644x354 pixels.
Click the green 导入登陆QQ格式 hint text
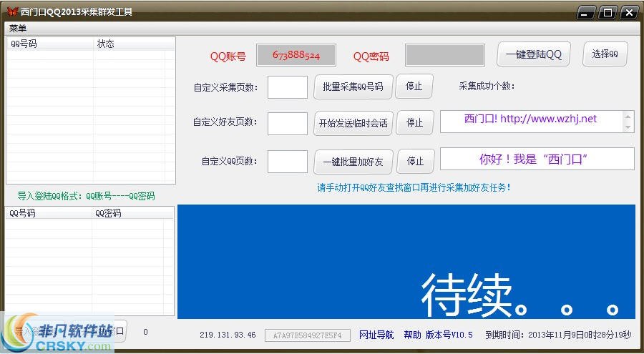pos(87,196)
